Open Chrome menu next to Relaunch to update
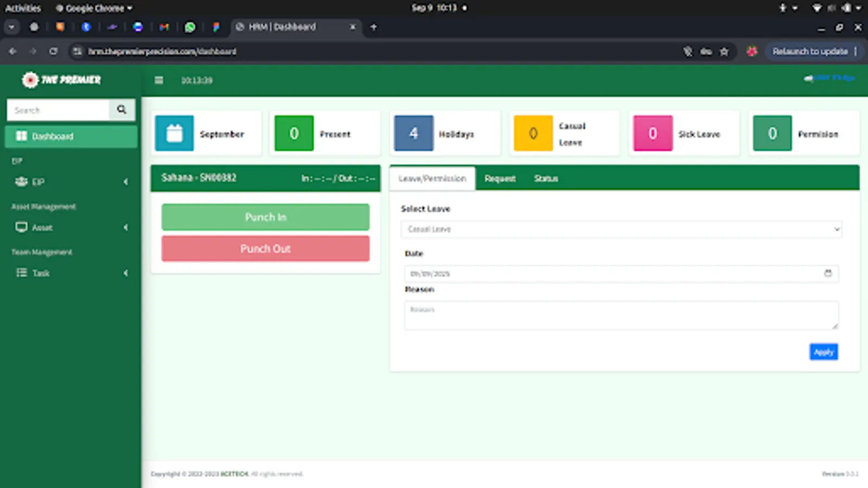This screenshot has height=488, width=868. [856, 52]
